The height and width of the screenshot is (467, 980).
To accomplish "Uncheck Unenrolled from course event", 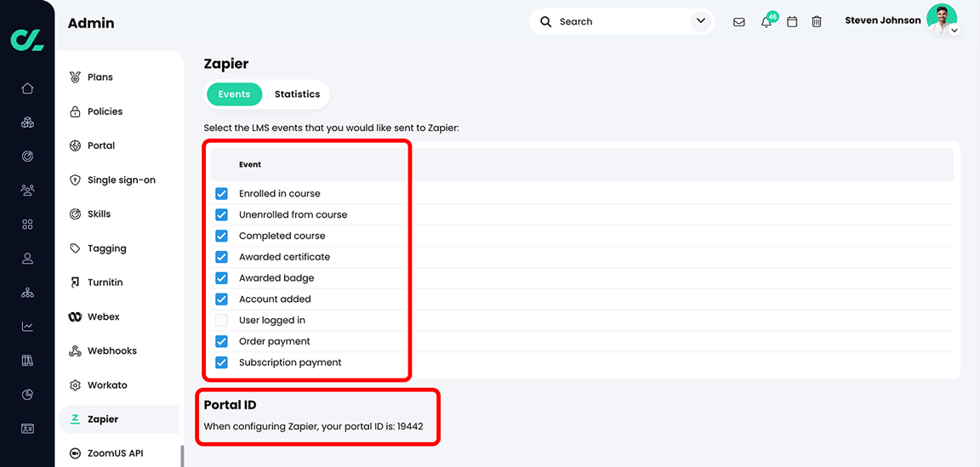I will pyautogui.click(x=221, y=214).
